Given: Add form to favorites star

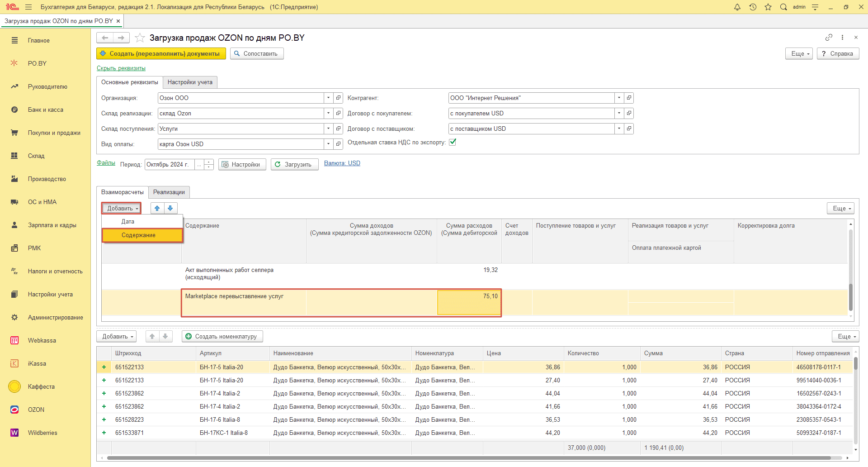Looking at the screenshot, I should (x=140, y=38).
